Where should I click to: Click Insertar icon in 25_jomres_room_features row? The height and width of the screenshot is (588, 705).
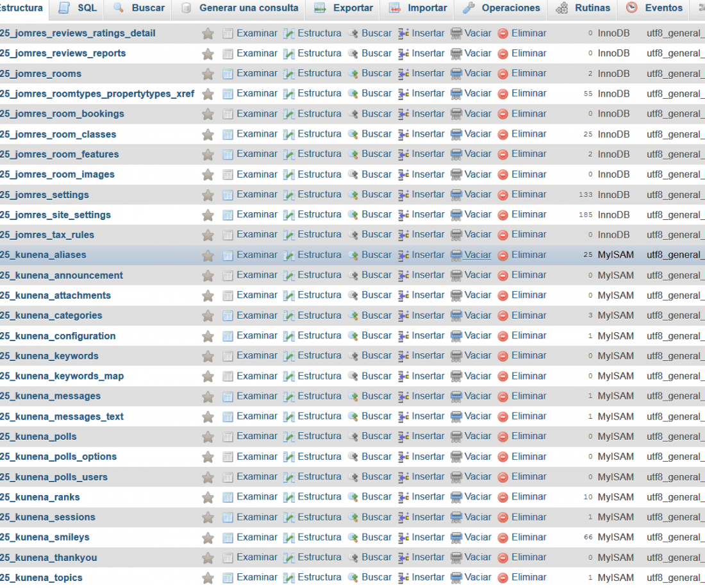[x=403, y=155]
